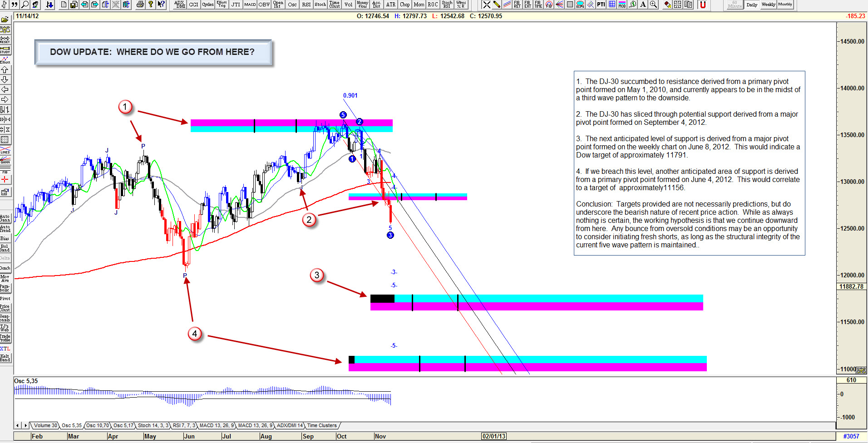Click the Auto Gann sidebar button
The height and width of the screenshot is (443, 868).
tap(5, 218)
